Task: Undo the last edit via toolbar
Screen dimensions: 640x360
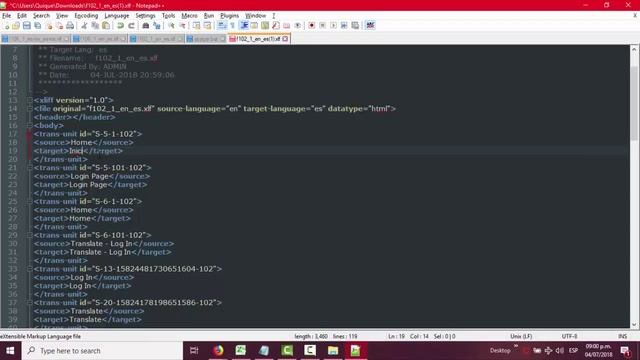Action: (x=120, y=25)
